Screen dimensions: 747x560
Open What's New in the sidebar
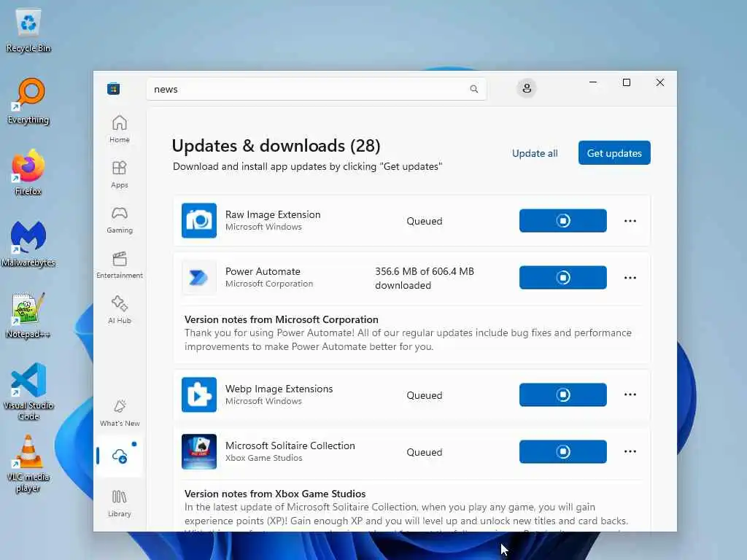click(120, 413)
